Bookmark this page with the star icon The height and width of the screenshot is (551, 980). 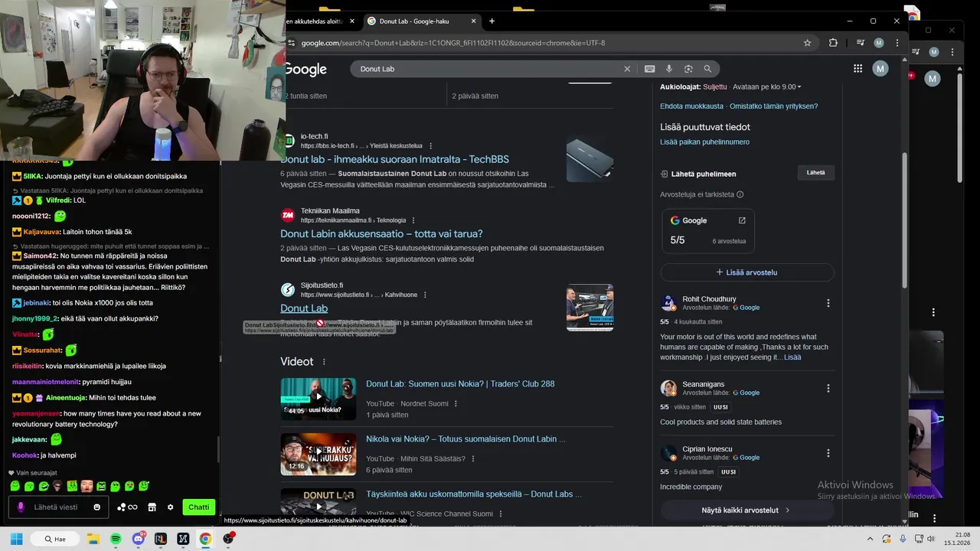click(807, 43)
